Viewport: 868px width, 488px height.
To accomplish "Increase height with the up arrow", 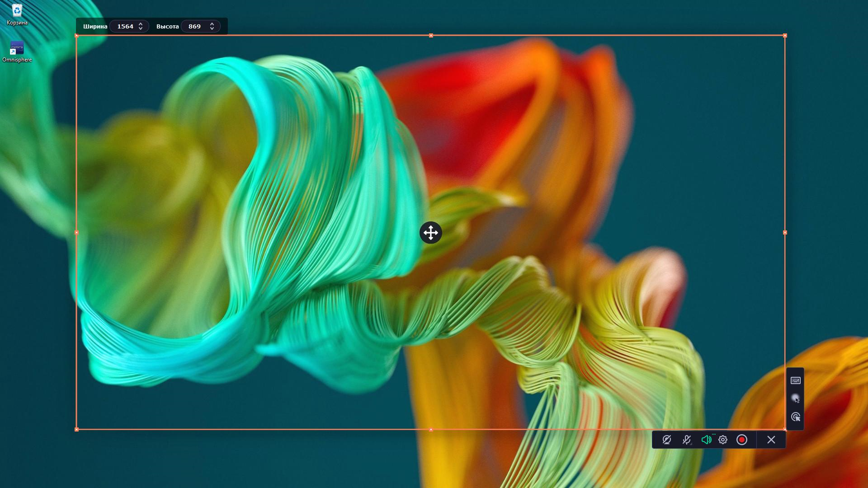I will tap(212, 24).
